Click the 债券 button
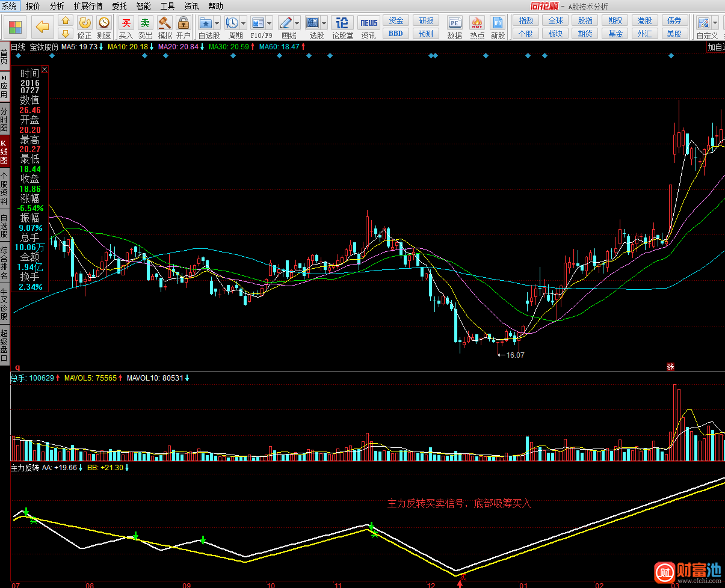The height and width of the screenshot is (588, 725). (674, 20)
